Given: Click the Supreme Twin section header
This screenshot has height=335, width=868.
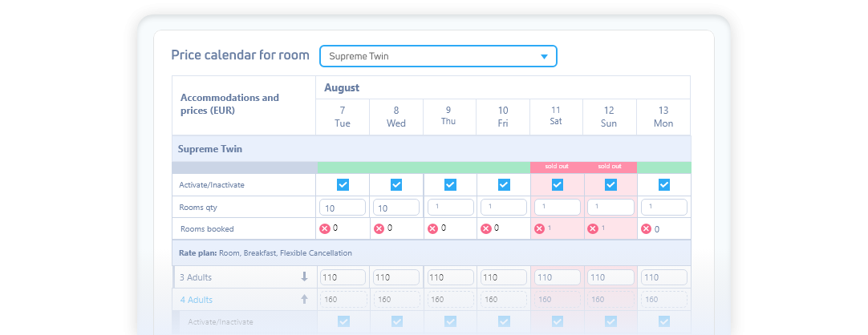Looking at the screenshot, I should click(x=210, y=149).
